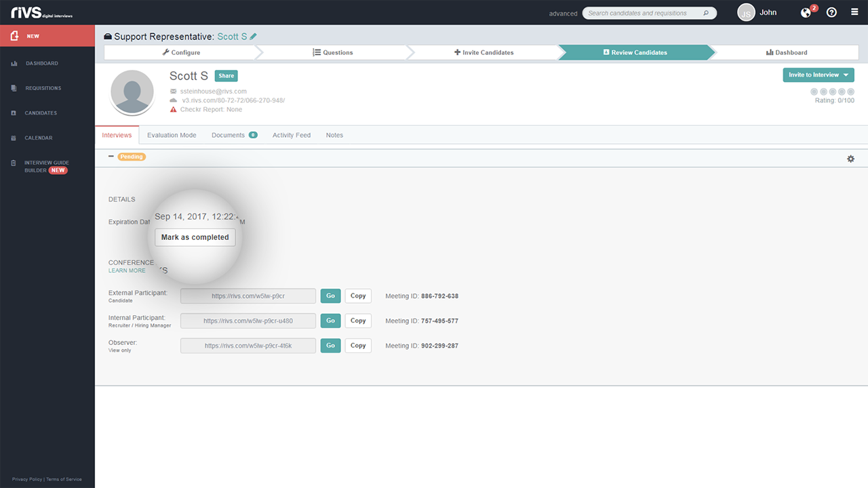Click the Candidates sidebar icon
The width and height of the screenshot is (868, 488).
coord(14,113)
